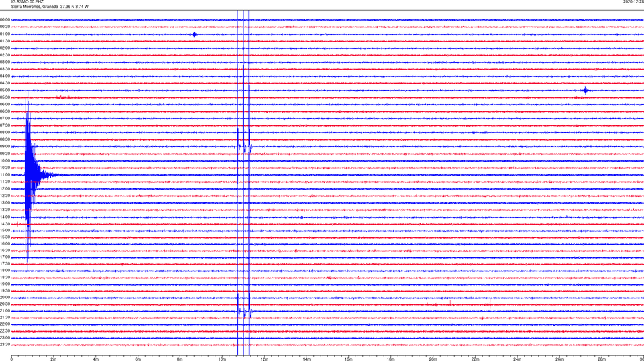The image size is (644, 362).
Task: Click the 20m tick label on x-axis
Action: click(x=433, y=359)
